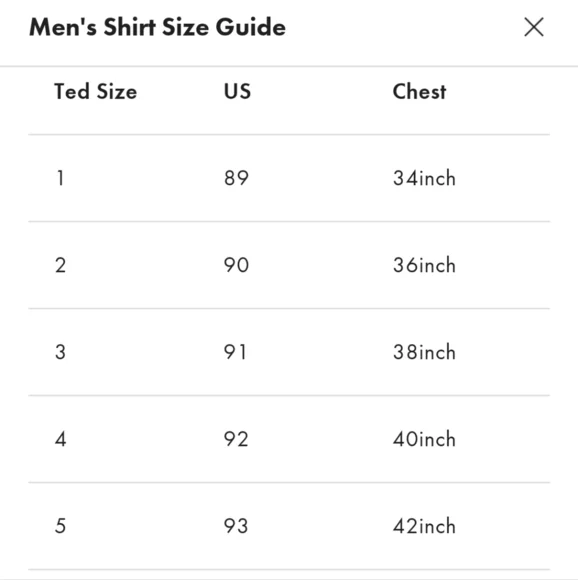Click the Ted Size column header
Screen dimensions: 578x580
(95, 91)
